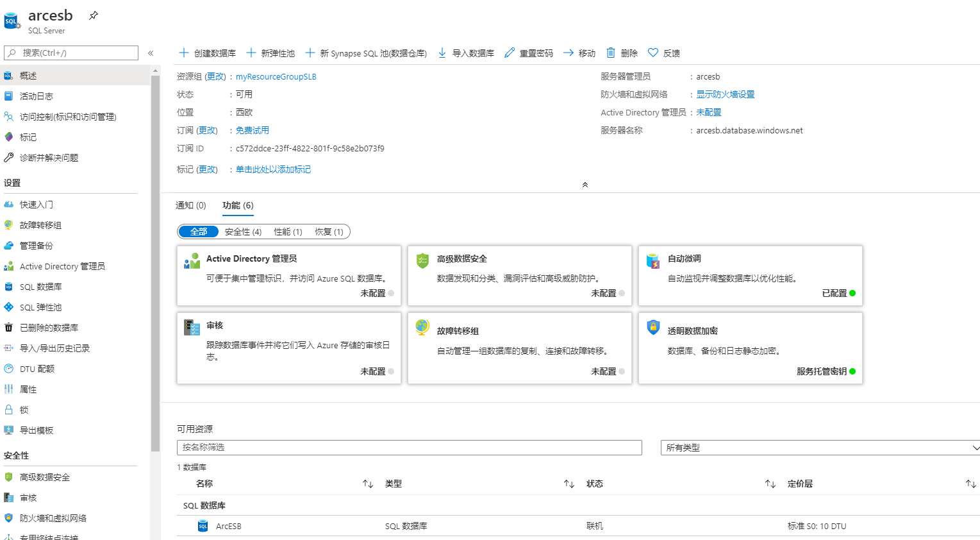Click 单击此处以添加标记 link
The height and width of the screenshot is (540, 980).
pos(273,169)
